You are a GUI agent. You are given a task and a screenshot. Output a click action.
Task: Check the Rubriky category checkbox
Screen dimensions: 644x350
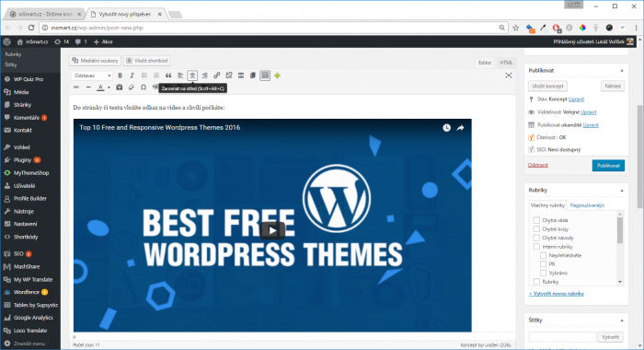[x=536, y=281]
